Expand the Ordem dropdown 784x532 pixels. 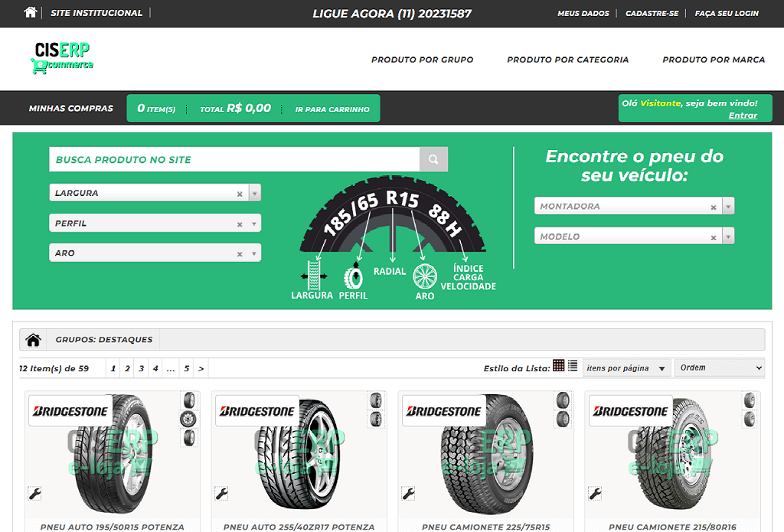(x=719, y=367)
